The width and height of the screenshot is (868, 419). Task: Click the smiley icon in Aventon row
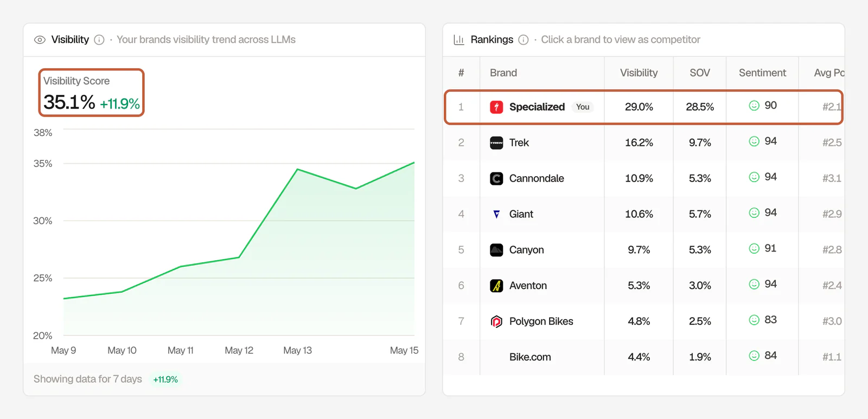pyautogui.click(x=754, y=284)
